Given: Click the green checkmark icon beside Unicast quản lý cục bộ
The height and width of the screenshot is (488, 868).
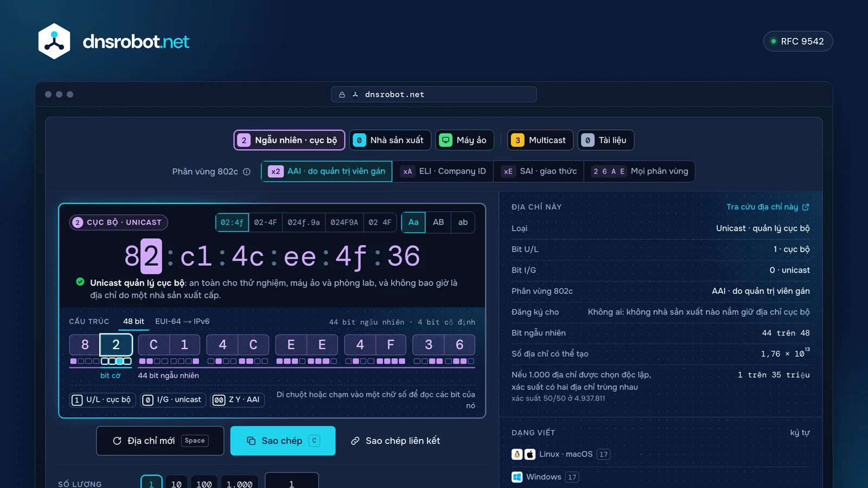Looking at the screenshot, I should pos(80,282).
